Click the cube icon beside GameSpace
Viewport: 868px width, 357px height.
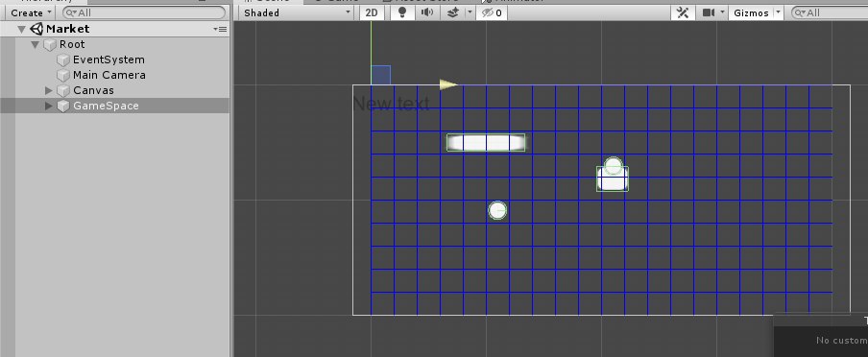click(63, 106)
